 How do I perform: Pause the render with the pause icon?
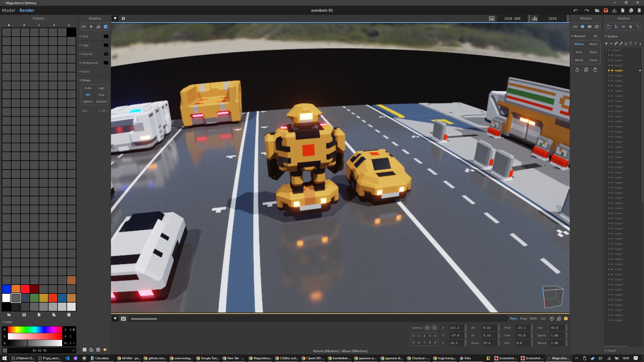[x=123, y=18]
